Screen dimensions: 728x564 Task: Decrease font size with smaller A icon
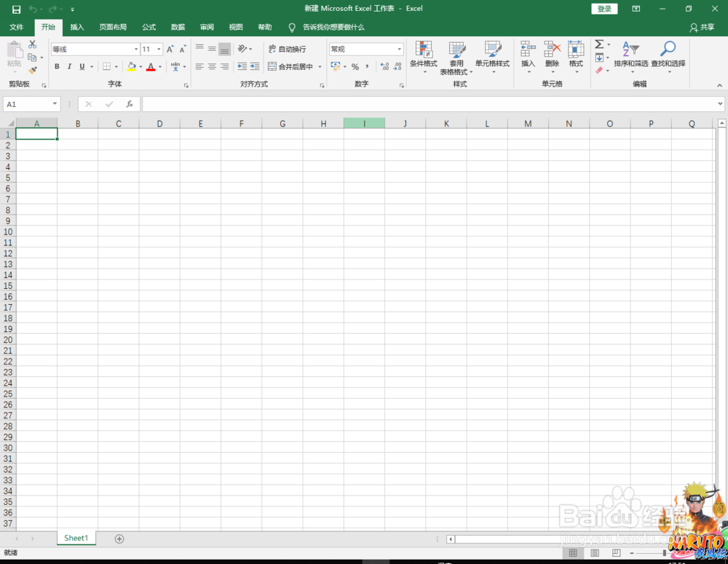click(183, 49)
